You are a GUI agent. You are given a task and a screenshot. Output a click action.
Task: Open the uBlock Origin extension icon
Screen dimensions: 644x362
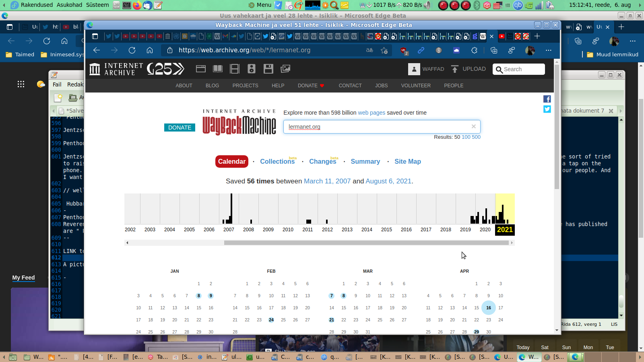coord(404,50)
